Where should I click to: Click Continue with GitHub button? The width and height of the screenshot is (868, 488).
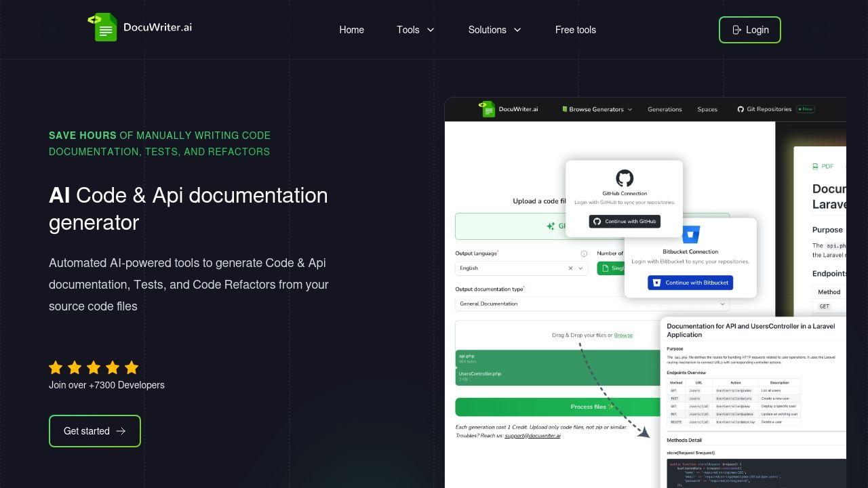(625, 222)
